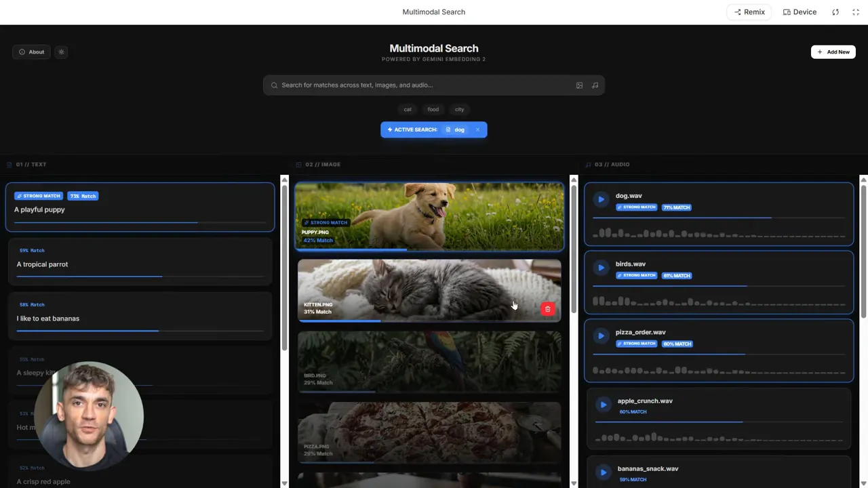Click the birds.wav waveform track
868x488 pixels.
(719, 302)
